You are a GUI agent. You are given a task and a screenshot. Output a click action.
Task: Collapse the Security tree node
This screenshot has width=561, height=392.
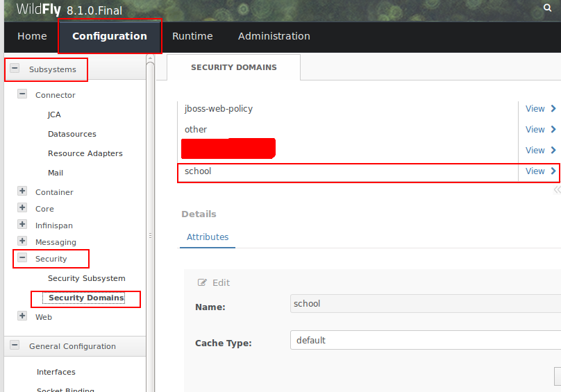(x=22, y=257)
